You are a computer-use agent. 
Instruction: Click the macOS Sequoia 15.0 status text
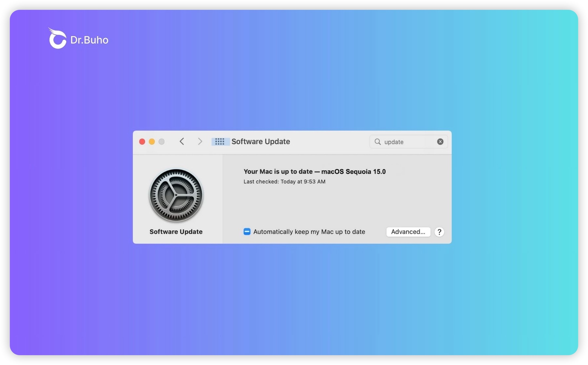click(x=314, y=171)
